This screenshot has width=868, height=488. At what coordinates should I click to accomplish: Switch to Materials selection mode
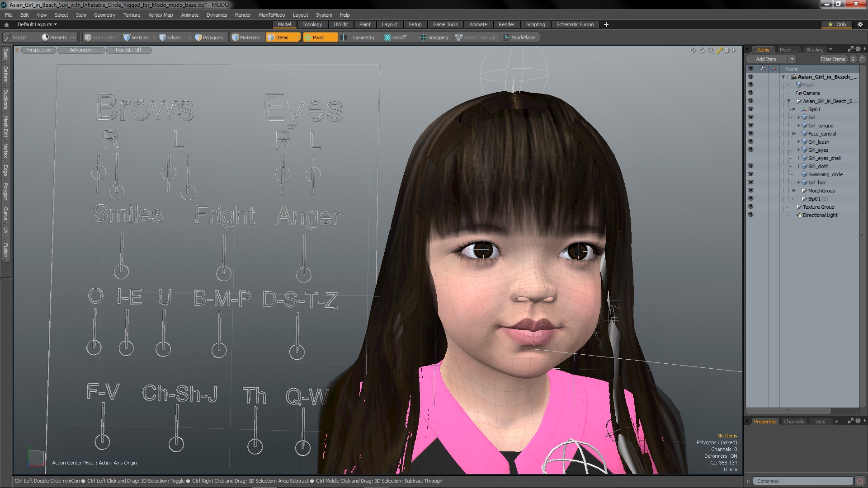(x=246, y=38)
